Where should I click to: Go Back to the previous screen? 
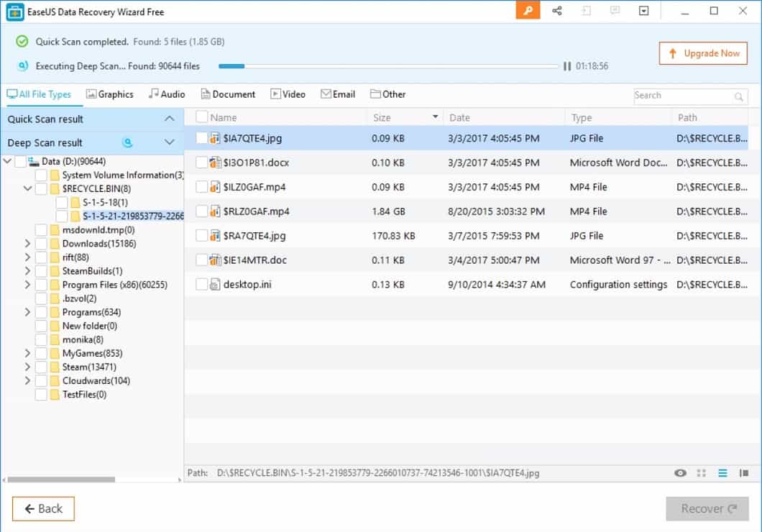(x=43, y=509)
